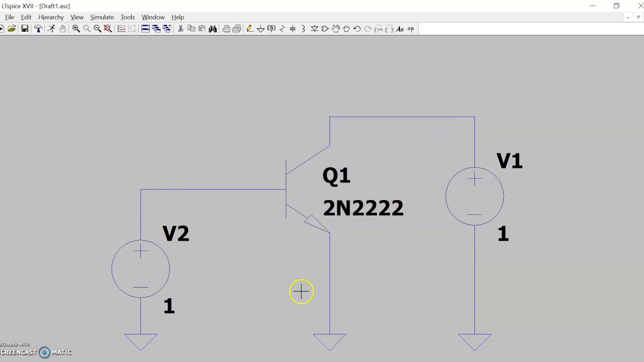Click the V1 source label
The image size is (644, 362).
click(509, 161)
